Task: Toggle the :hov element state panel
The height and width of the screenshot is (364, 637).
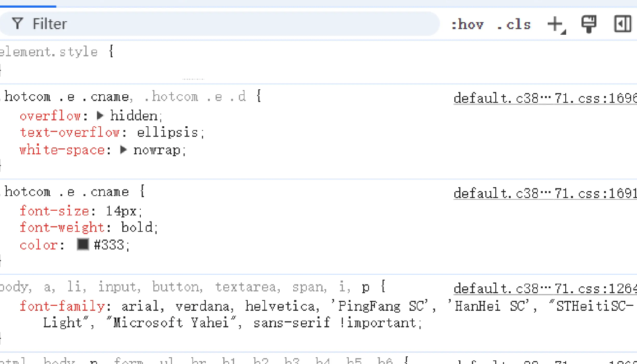Action: 467,24
